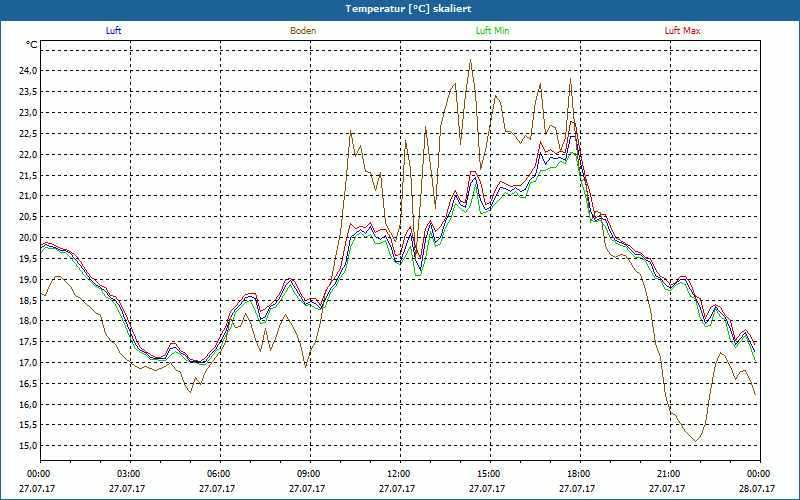Click the 09:00 x-axis tick label
800x500 pixels.
click(x=309, y=474)
